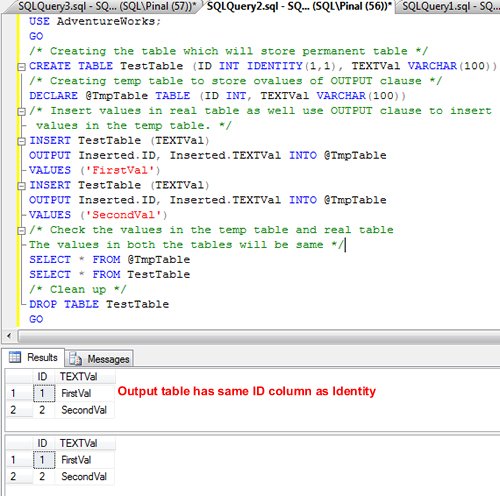Click the horizontal scrollbar left arrow
Viewport: 500px width, 496px height.
tap(9, 336)
